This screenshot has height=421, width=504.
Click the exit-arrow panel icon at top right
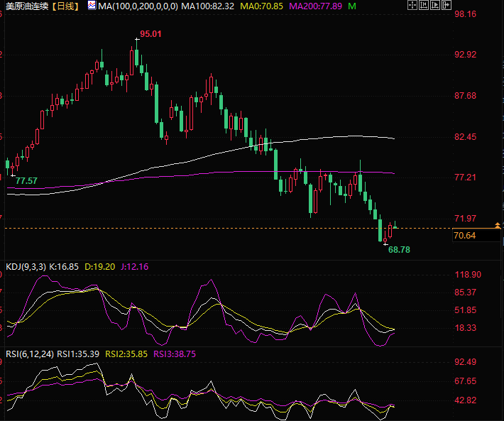[447, 6]
